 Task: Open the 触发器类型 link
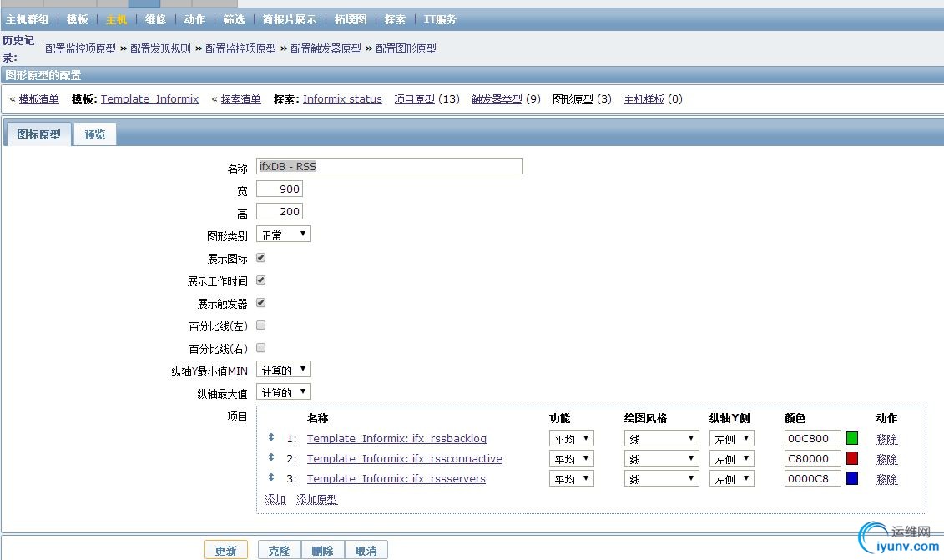click(497, 98)
